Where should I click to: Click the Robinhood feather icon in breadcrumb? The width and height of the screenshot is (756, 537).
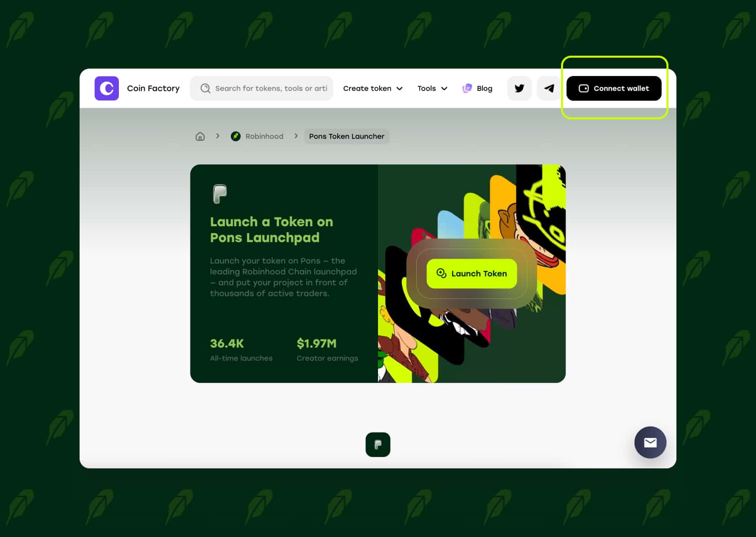236,136
